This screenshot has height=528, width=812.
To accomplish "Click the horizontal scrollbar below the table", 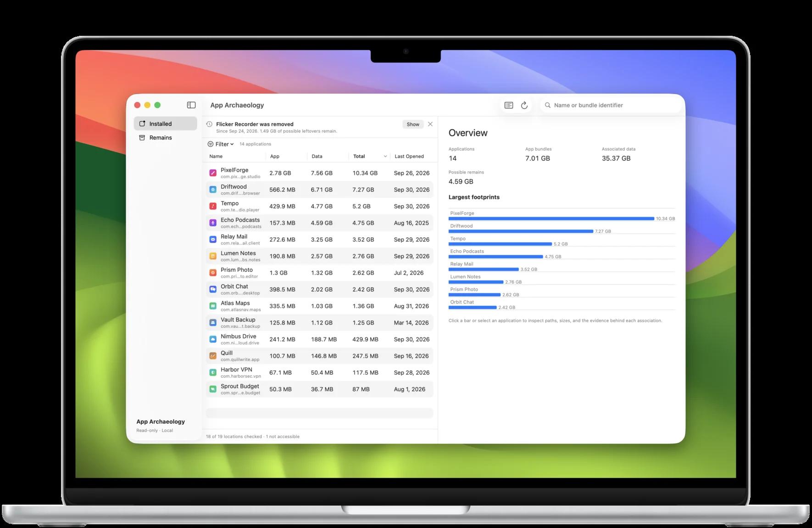I will pyautogui.click(x=319, y=413).
